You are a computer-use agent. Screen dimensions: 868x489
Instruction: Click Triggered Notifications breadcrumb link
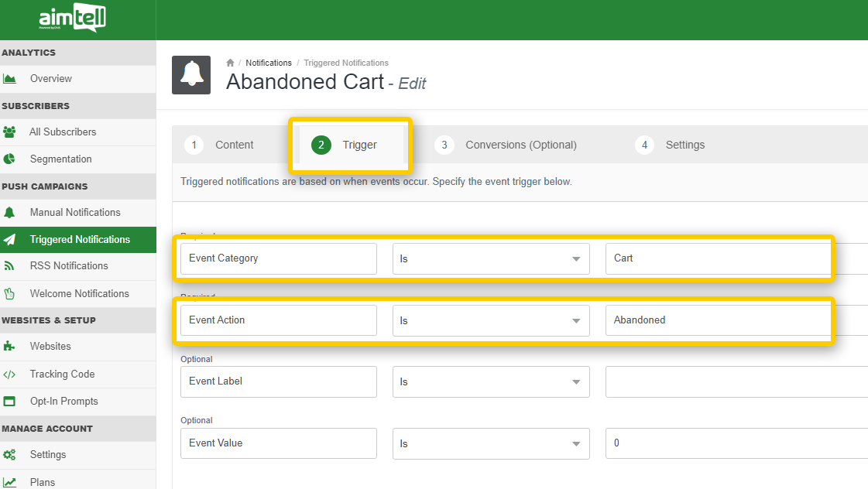(x=346, y=63)
